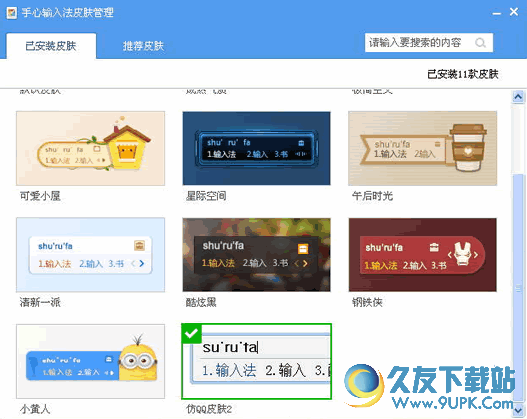The height and width of the screenshot is (419, 527).
Task: Click the 小黄人 label text
Action: pyautogui.click(x=35, y=409)
